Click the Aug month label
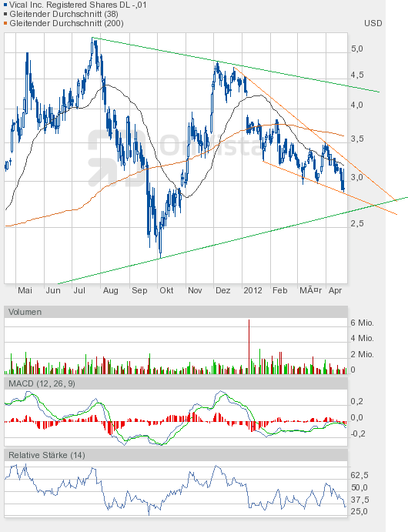The width and height of the screenshot is (408, 532). [111, 291]
